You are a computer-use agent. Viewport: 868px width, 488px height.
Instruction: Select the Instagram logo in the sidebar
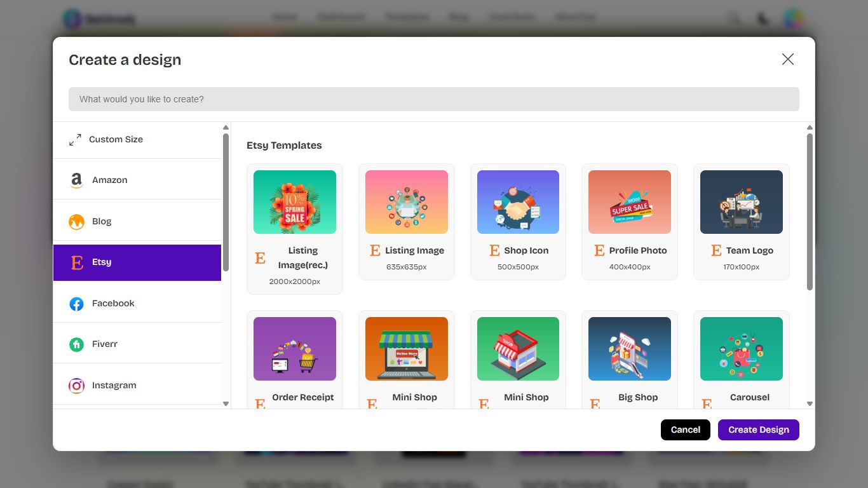click(x=76, y=386)
